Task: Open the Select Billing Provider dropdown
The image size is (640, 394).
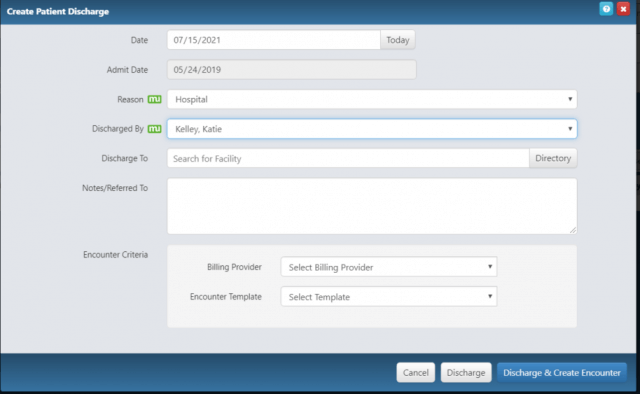Action: tap(389, 267)
